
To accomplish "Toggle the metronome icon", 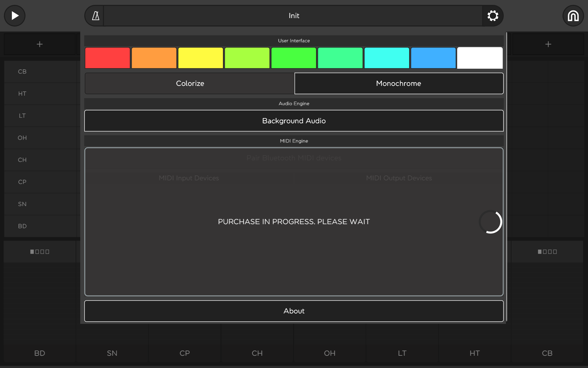I will [96, 16].
